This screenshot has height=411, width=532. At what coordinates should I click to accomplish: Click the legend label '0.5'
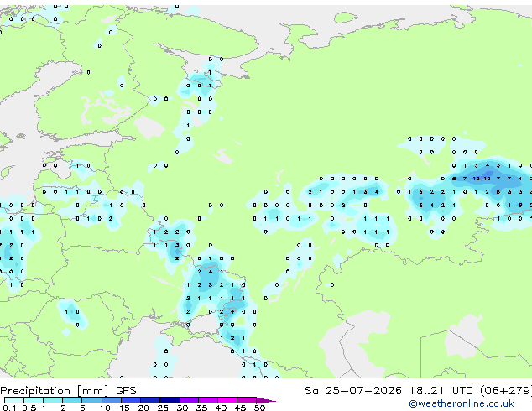pos(29,408)
